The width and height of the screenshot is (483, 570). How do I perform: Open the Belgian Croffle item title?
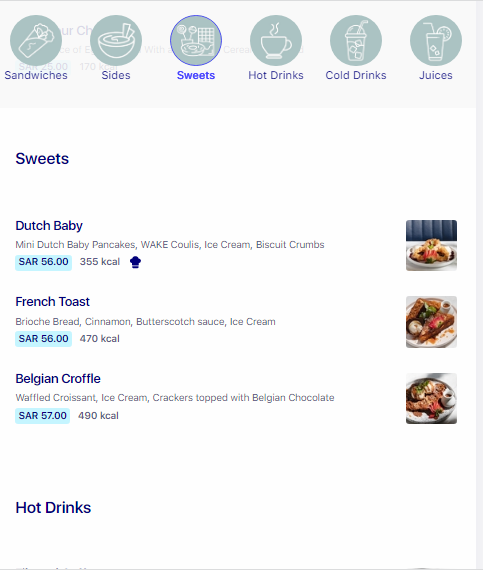pyautogui.click(x=58, y=379)
